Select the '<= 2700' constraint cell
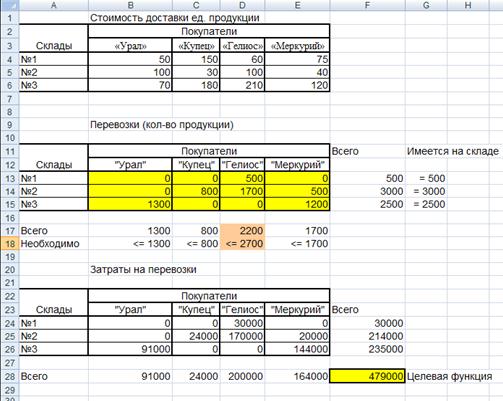This screenshot has height=401, width=503. click(x=242, y=244)
